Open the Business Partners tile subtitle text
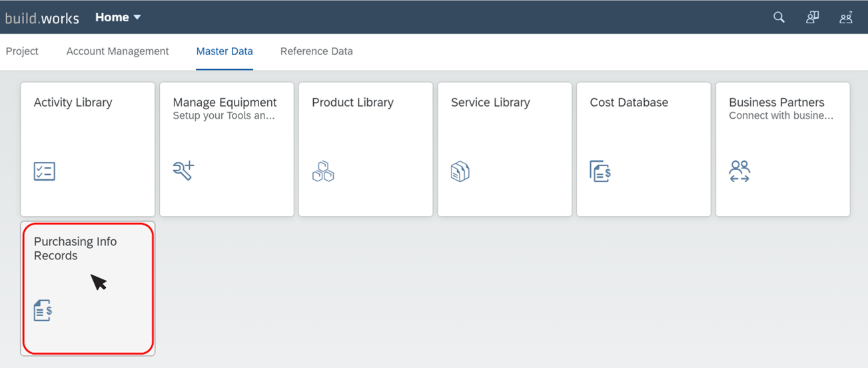 pos(781,116)
